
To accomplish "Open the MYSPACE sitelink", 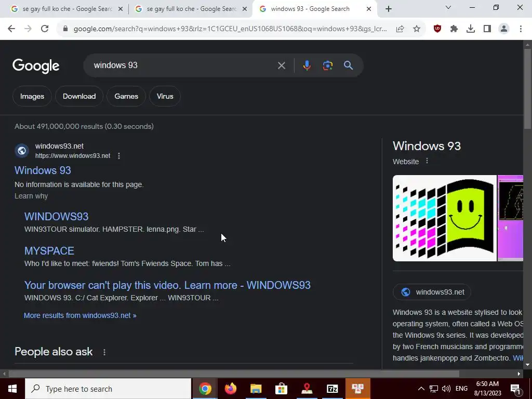I will coord(49,251).
